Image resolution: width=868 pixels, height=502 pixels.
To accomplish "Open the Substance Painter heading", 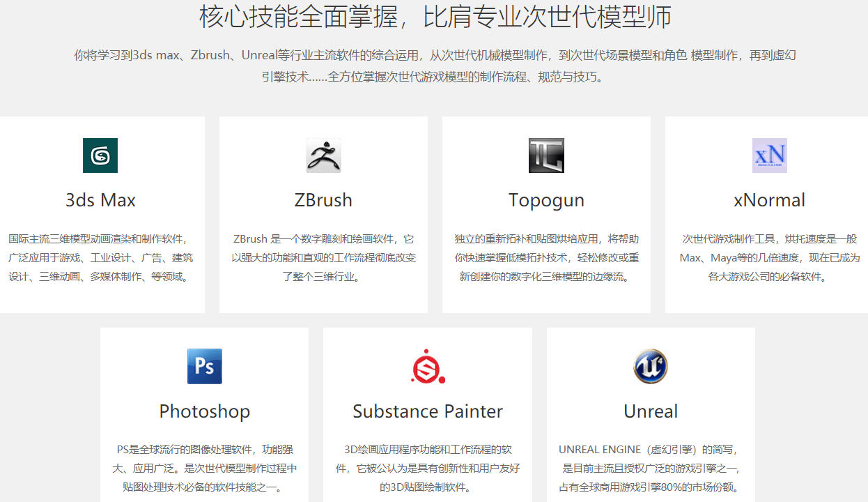I will (x=428, y=411).
